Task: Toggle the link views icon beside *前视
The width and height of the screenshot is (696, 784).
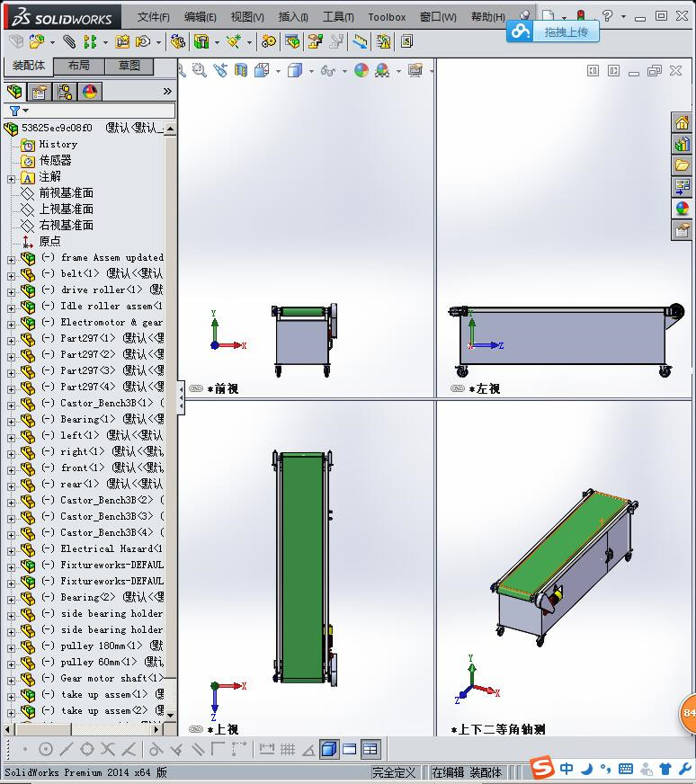Action: tap(195, 388)
